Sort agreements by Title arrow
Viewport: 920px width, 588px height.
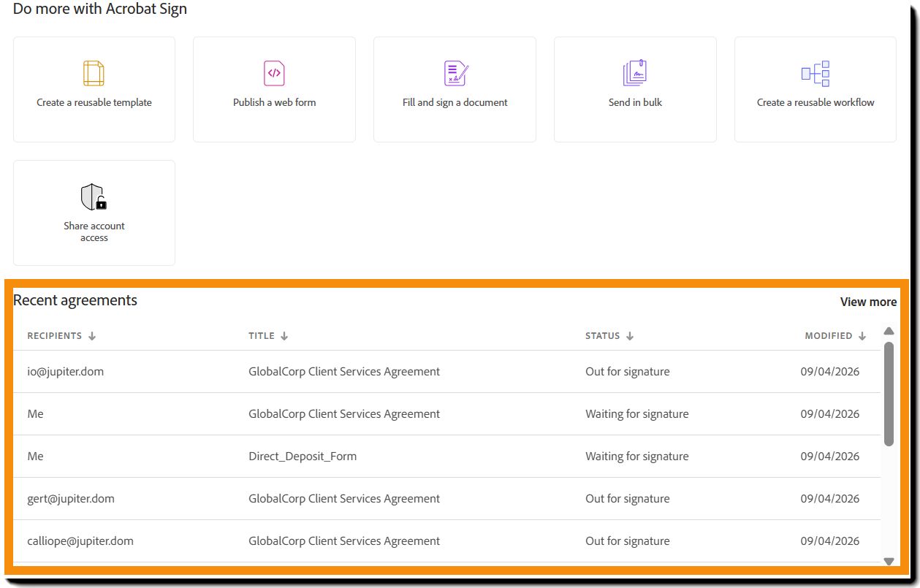284,336
